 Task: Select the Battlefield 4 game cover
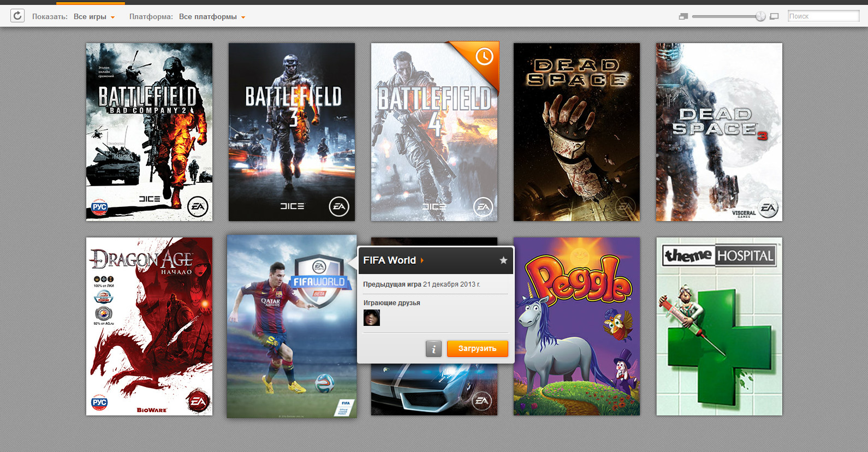tap(434, 132)
